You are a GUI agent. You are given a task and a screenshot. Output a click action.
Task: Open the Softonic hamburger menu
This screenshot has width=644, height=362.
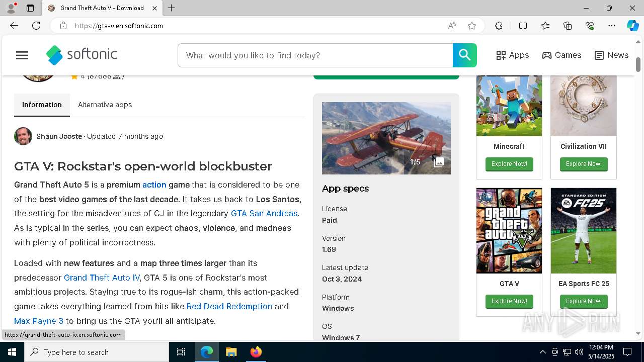point(22,55)
